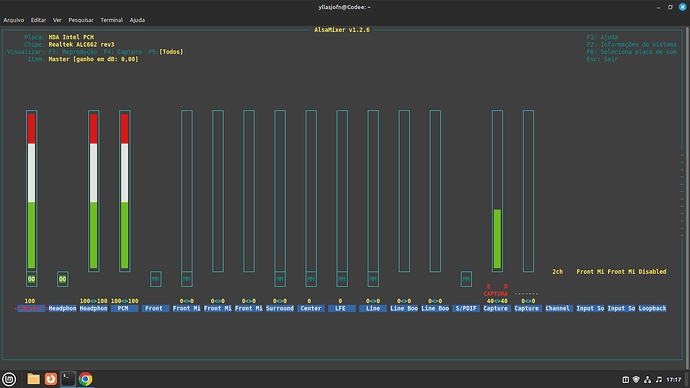Select the Front channel label
The height and width of the screenshot is (388, 690).
pyautogui.click(x=155, y=308)
